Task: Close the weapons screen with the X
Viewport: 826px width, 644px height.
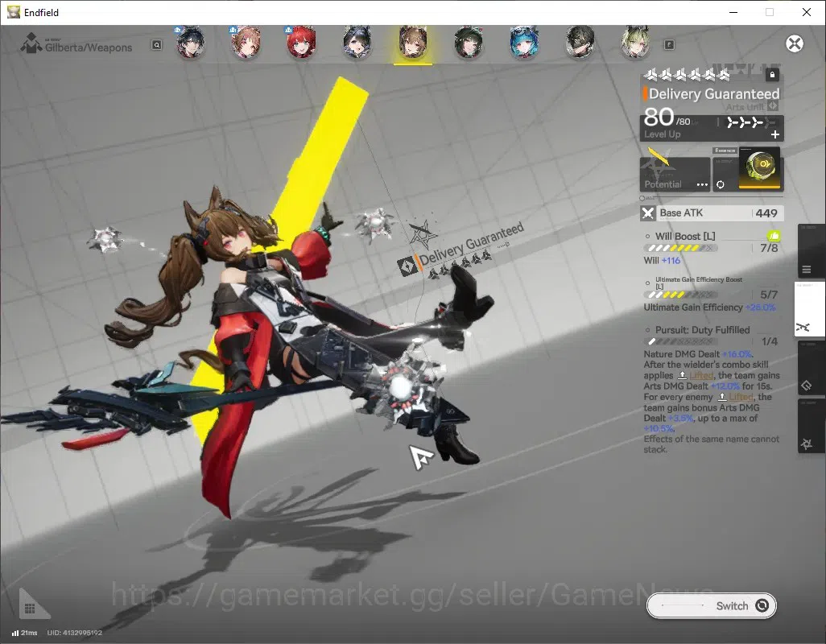Action: 795,43
